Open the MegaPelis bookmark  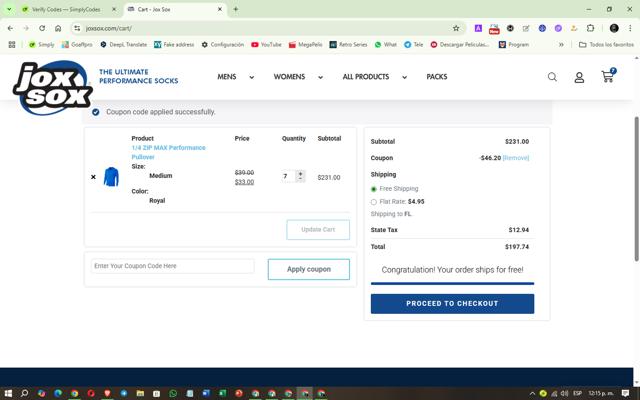coord(305,44)
